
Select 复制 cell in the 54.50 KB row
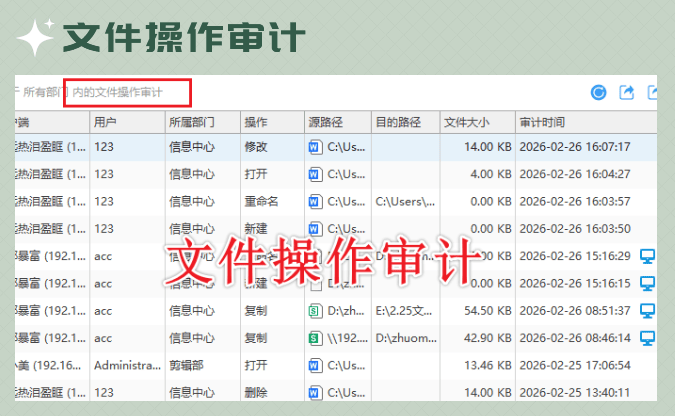pos(256,311)
